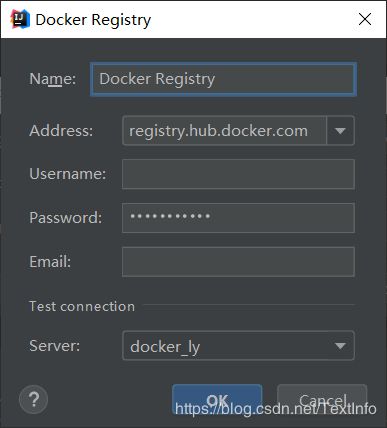387x428 pixels.
Task: Select the docker_ly server combo box
Action: click(x=238, y=346)
